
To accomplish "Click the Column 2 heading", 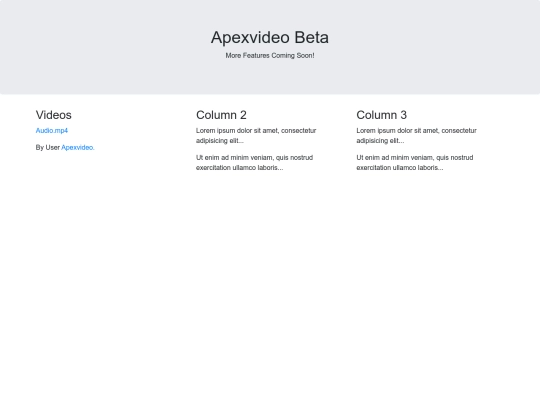I will (221, 115).
